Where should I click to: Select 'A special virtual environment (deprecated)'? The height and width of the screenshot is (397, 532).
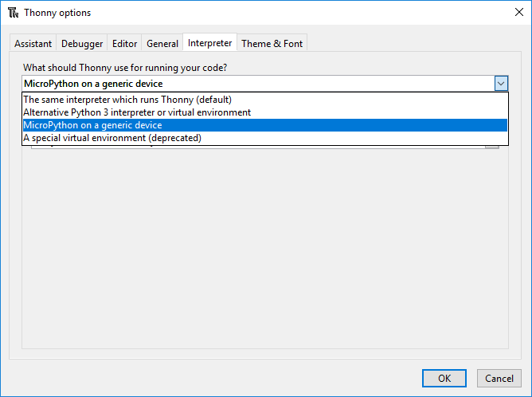(112, 138)
